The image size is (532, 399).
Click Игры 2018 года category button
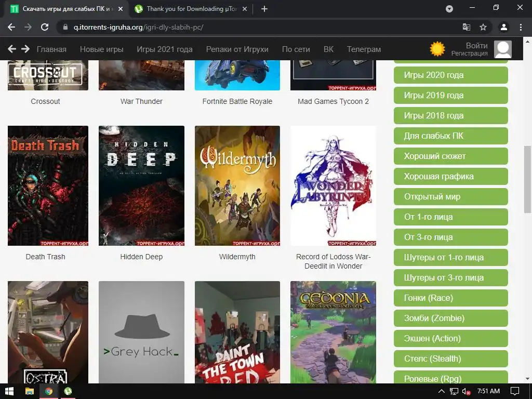[451, 115]
